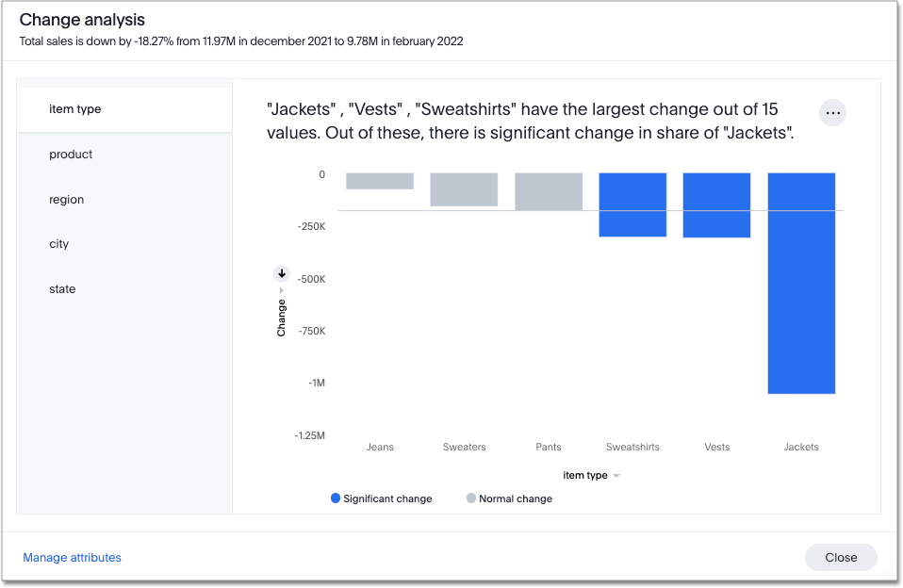This screenshot has width=903, height=588.
Task: Click the Jackets significant change bar
Action: [x=800, y=283]
